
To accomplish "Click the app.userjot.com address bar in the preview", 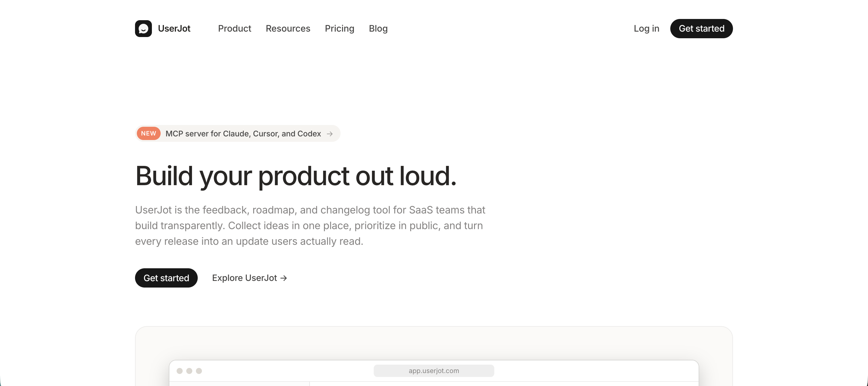I will coord(434,371).
